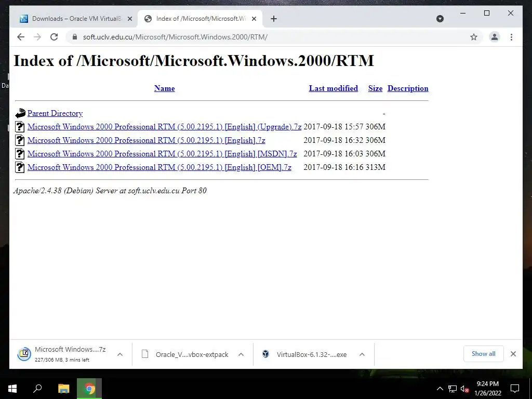This screenshot has width=532, height=399.
Task: Click the Apache/2.4.38 server footer text
Action: [110, 191]
